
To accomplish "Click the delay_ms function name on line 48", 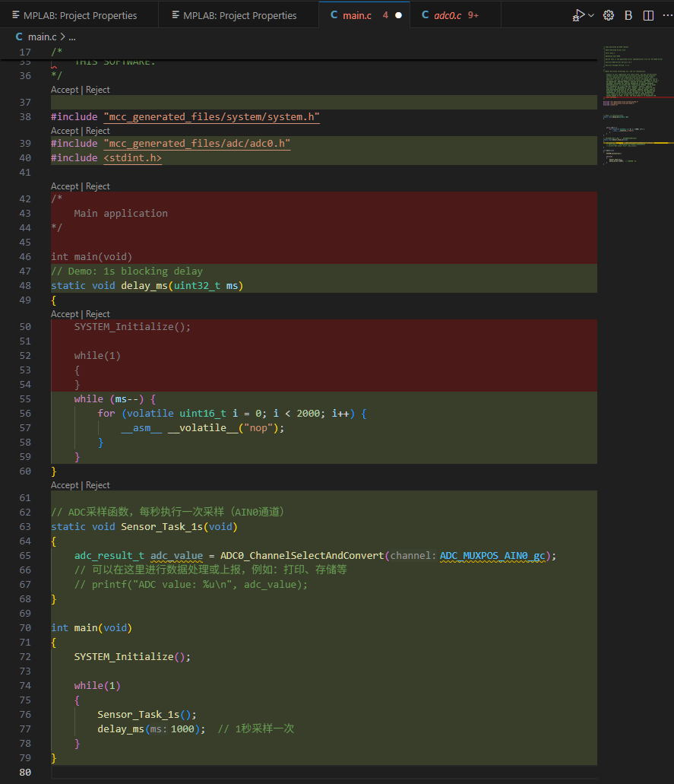I will click(x=144, y=285).
